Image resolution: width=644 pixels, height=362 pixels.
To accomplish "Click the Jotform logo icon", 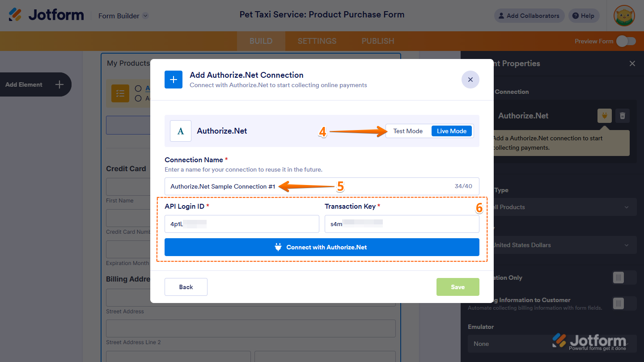I will (15, 15).
